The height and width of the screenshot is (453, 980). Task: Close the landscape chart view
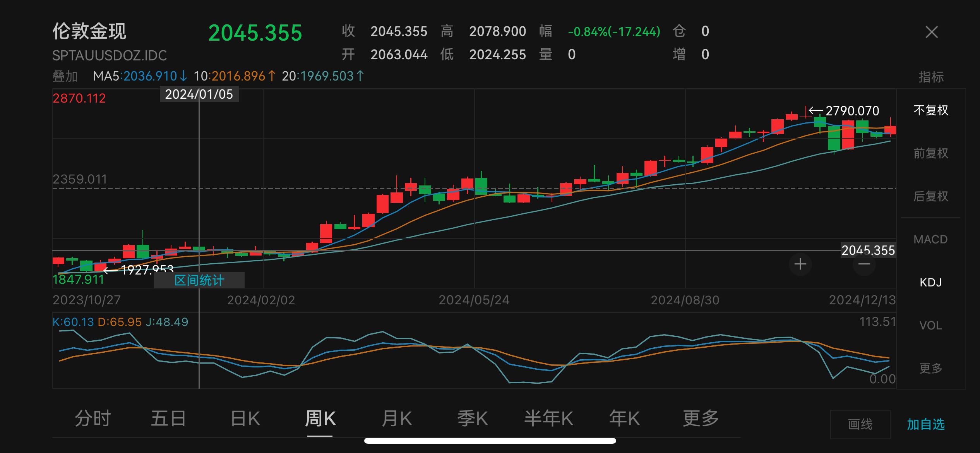pos(931,32)
